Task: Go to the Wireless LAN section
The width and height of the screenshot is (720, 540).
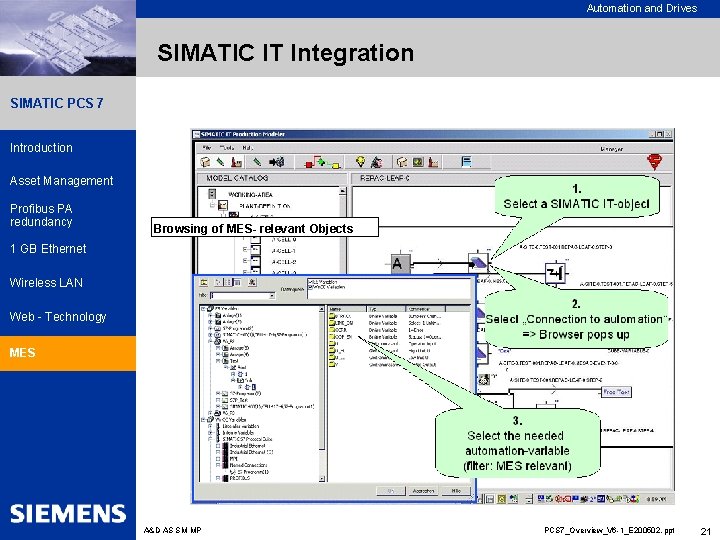Action: click(x=46, y=282)
